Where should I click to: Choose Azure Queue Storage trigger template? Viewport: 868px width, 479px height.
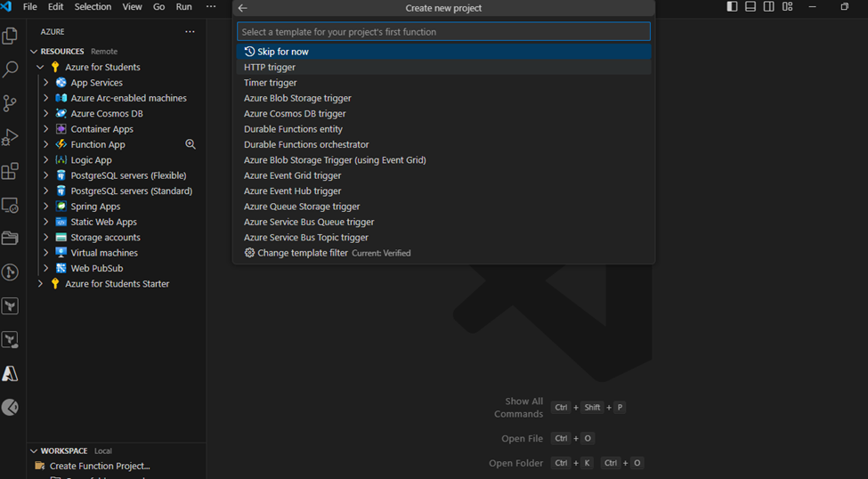pos(443,207)
